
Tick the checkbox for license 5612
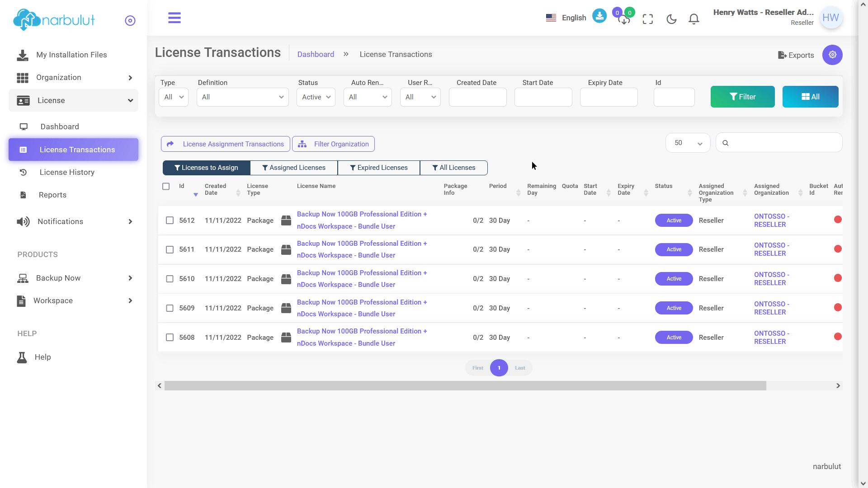pyautogui.click(x=170, y=221)
